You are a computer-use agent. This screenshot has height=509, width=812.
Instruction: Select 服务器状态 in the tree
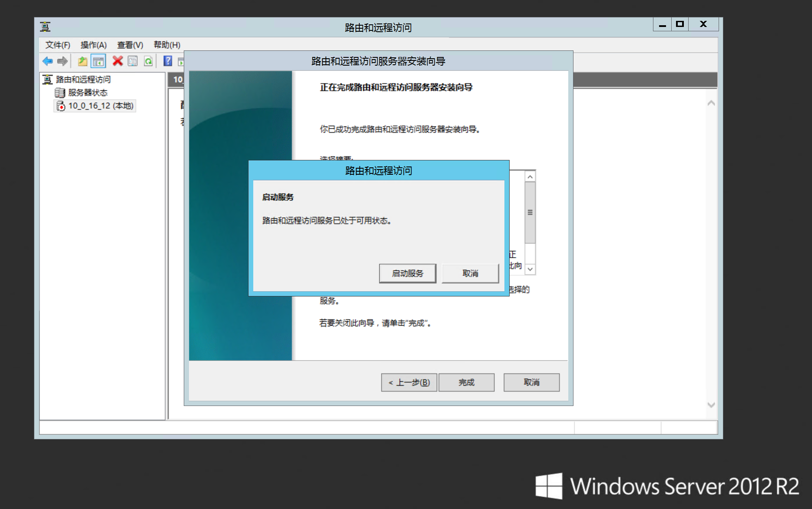click(x=87, y=93)
